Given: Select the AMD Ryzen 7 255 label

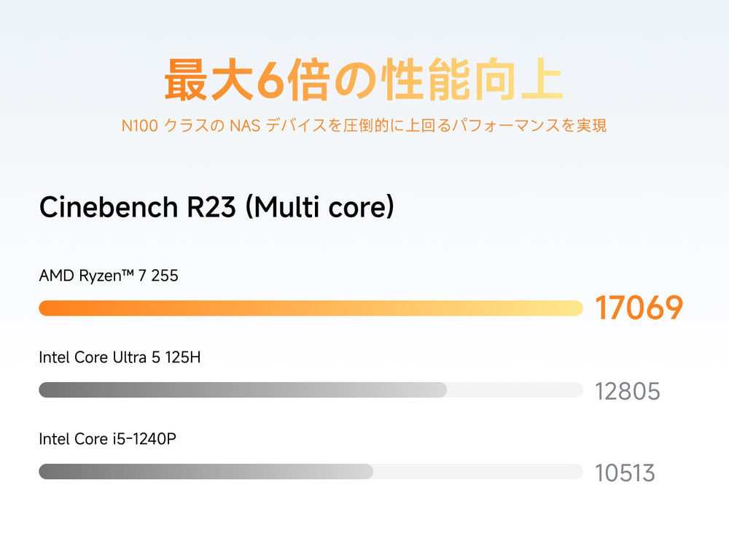Looking at the screenshot, I should [x=109, y=276].
